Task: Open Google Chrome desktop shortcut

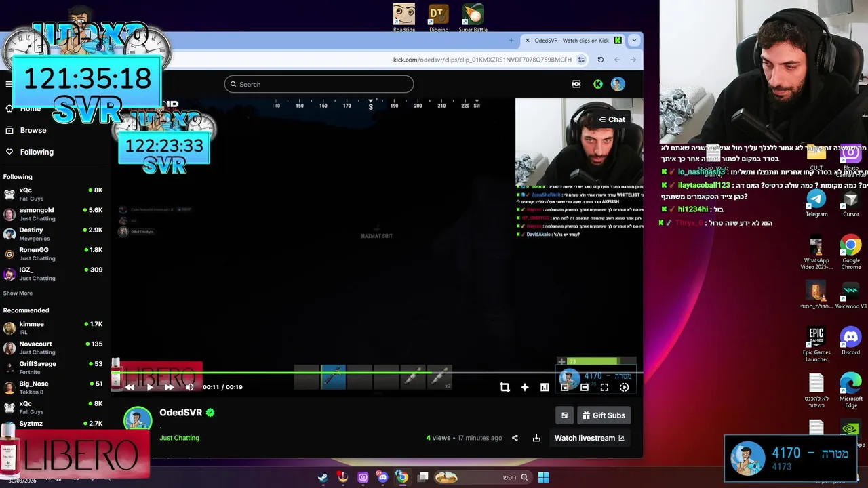Action: (851, 252)
